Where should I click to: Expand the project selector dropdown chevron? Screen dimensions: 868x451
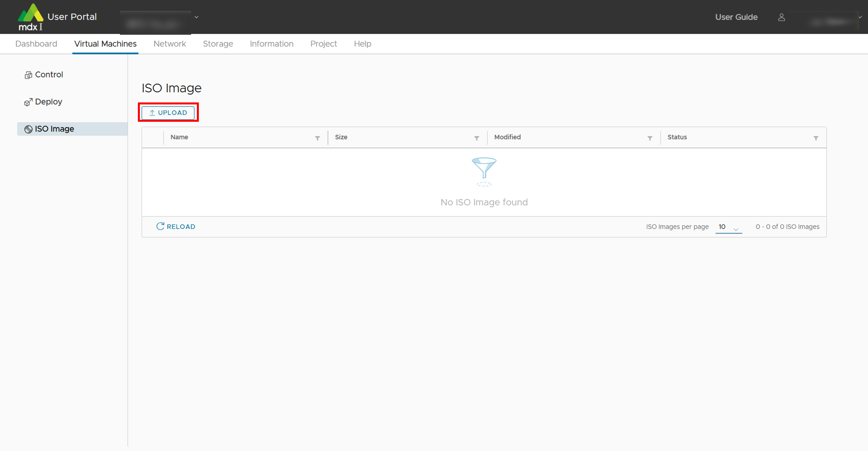[x=196, y=17]
